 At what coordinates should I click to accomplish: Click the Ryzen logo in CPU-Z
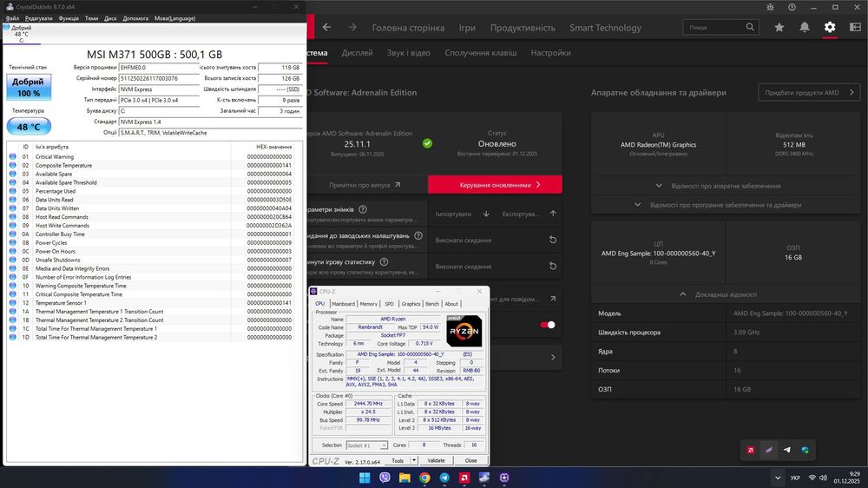(x=464, y=331)
